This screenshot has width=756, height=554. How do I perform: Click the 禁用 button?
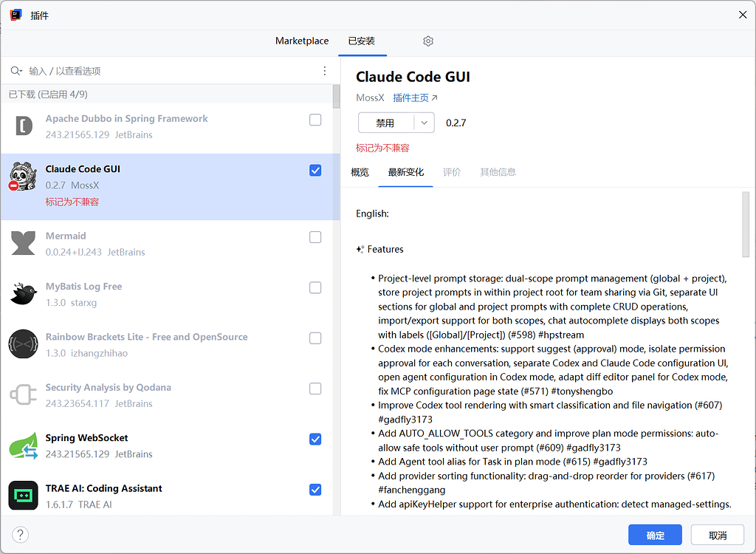(x=385, y=123)
